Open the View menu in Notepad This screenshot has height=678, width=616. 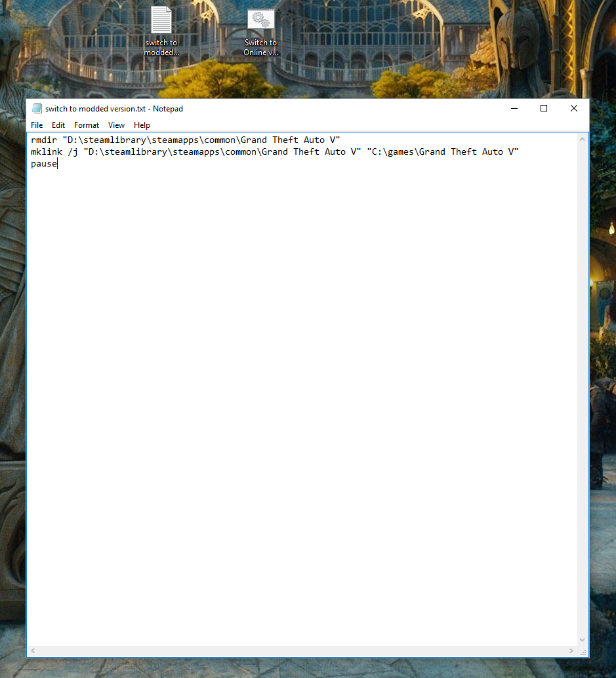pyautogui.click(x=116, y=125)
